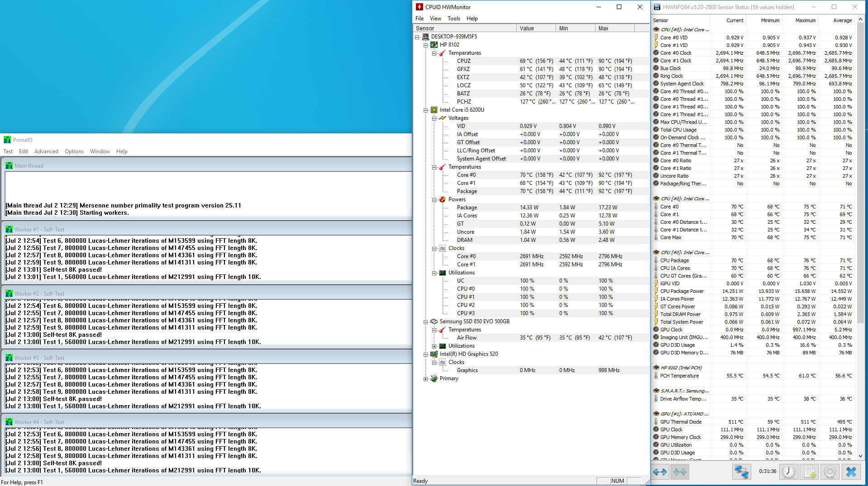Reset HWiNFO timer with the clock icon
Viewport: 868px width, 486px height.
pyautogui.click(x=789, y=472)
